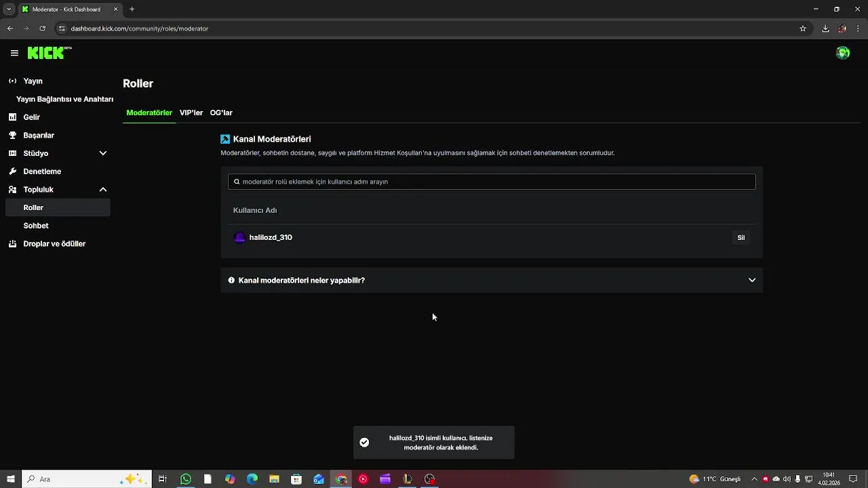Screen dimensions: 868x488
Task: Show hidden system tray icons
Action: [x=754, y=479]
